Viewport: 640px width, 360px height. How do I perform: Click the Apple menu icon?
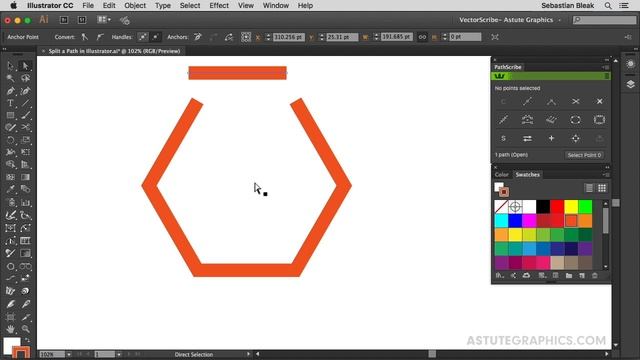coord(13,6)
